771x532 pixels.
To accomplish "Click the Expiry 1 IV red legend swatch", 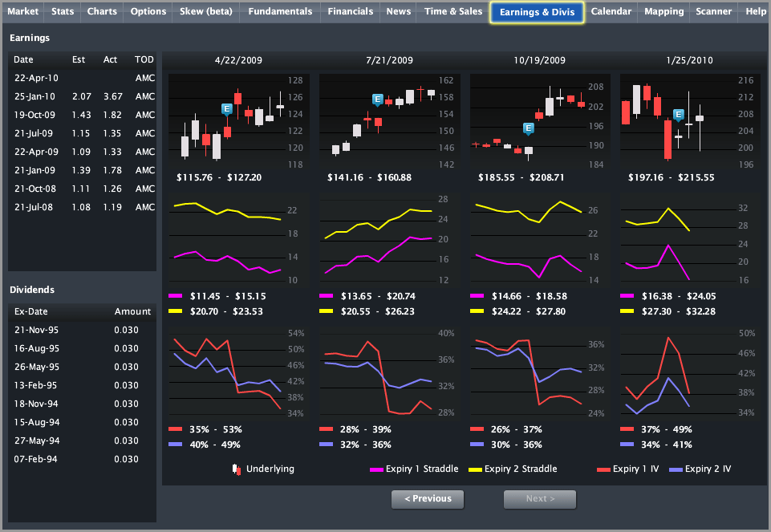I will [x=603, y=469].
